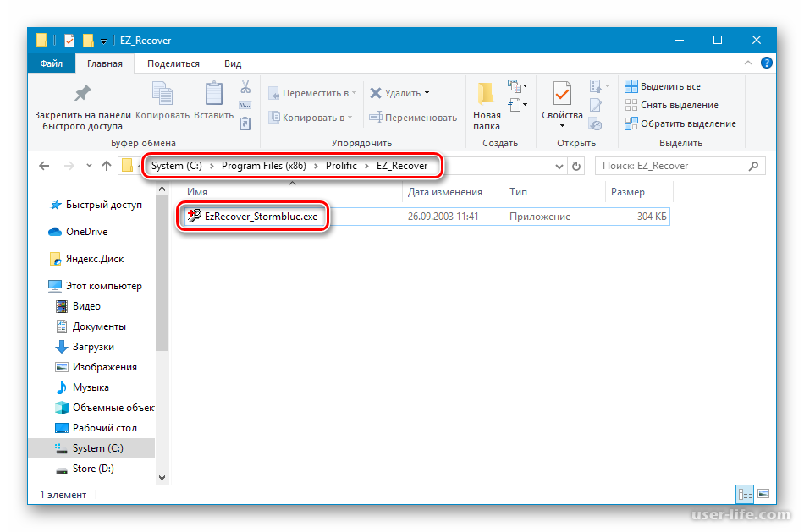This screenshot has height=532, width=804.
Task: Click the Свойства checkmark icon
Action: tap(562, 94)
